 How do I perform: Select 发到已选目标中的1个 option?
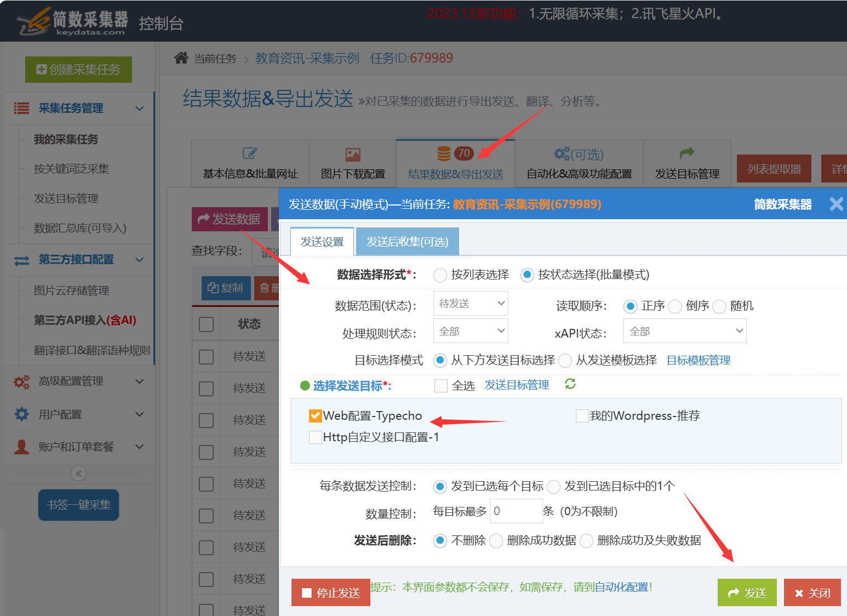[x=554, y=486]
